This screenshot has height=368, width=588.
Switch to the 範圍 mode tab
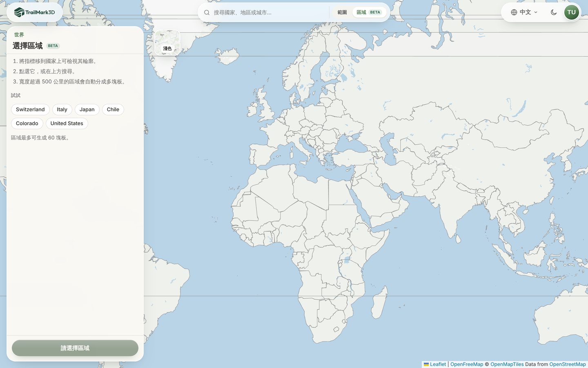(342, 12)
